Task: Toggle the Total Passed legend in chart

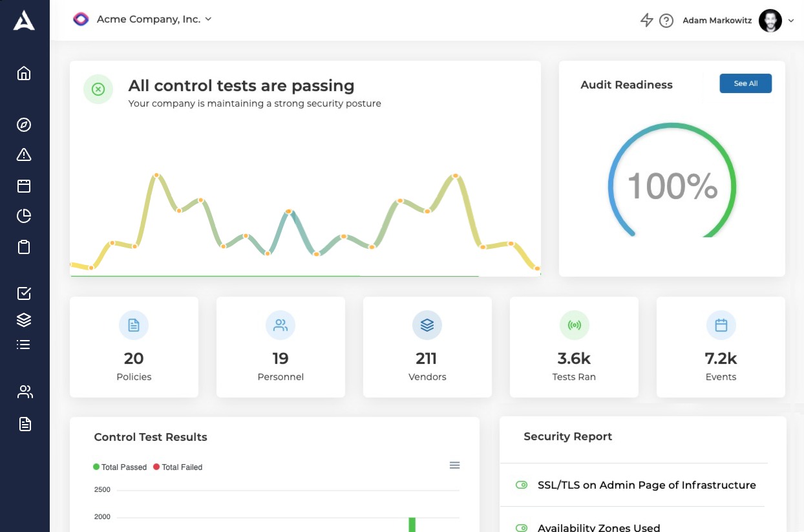Action: point(120,466)
